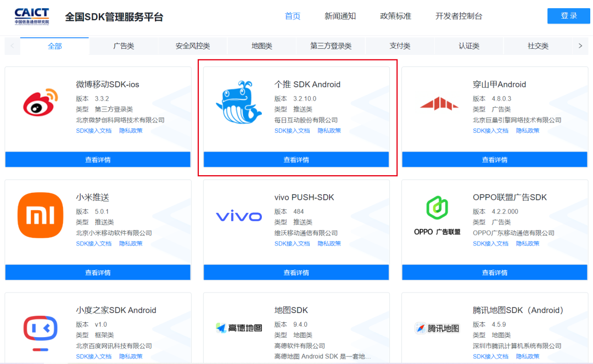593x364 pixels.
Task: Open the 开发者控制台 nav item
Action: pyautogui.click(x=458, y=16)
